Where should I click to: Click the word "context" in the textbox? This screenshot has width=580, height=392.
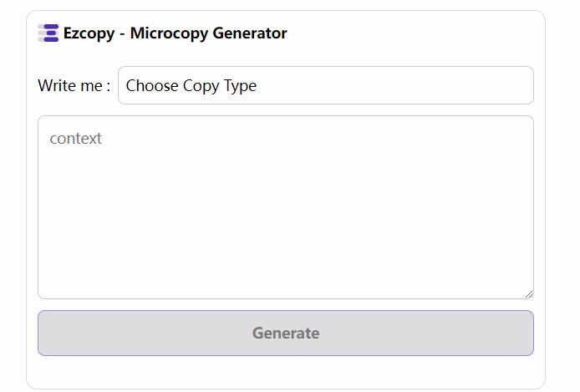click(75, 138)
